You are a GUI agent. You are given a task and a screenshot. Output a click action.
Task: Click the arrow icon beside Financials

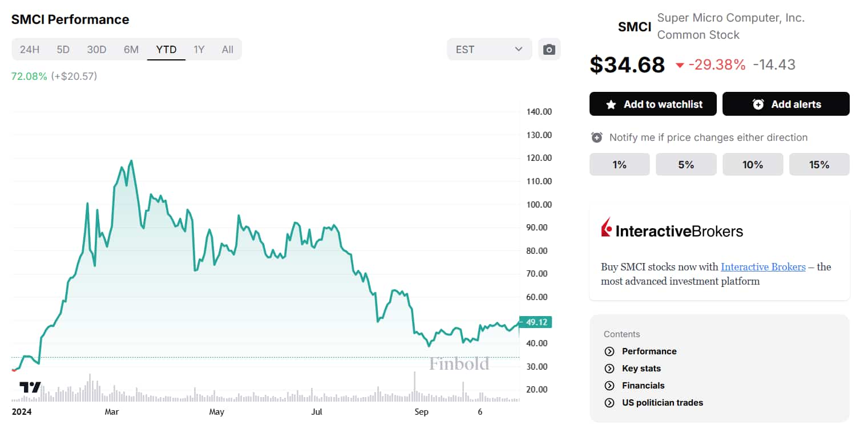coord(609,386)
